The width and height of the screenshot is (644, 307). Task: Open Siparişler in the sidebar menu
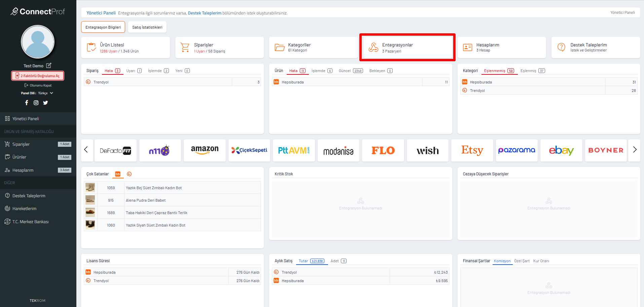(38, 144)
